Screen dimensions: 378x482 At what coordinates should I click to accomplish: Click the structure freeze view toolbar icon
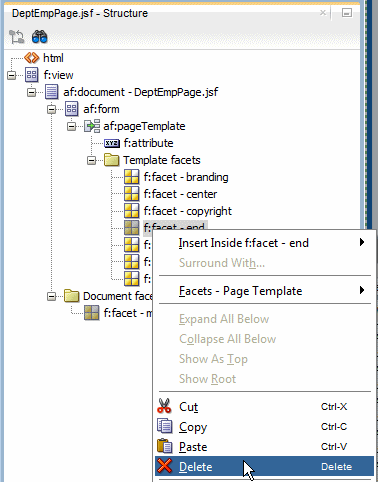click(x=16, y=37)
